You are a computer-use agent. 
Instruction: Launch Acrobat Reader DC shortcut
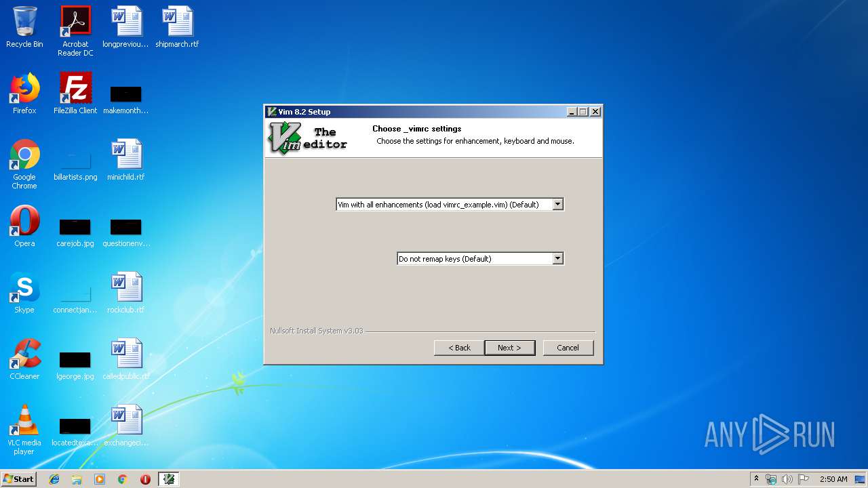[x=75, y=31]
